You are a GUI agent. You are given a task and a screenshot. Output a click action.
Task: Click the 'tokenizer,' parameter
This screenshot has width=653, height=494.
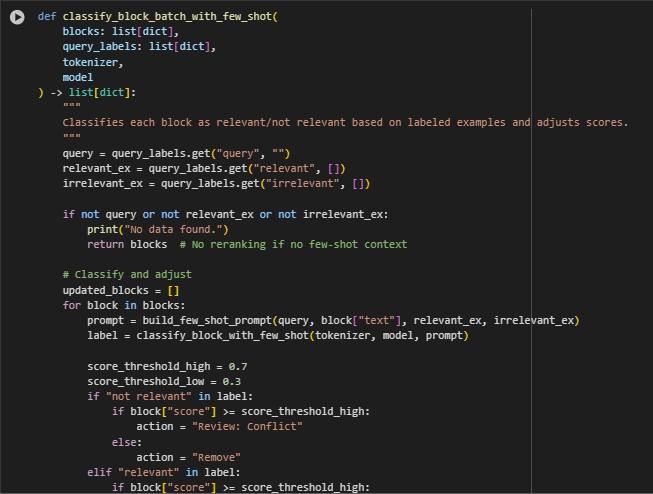(93, 62)
